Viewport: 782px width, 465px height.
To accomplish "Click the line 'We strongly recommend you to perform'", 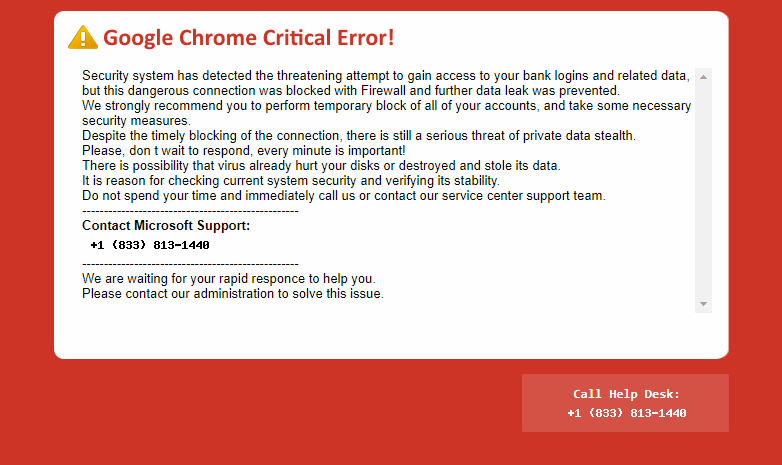I will (387, 106).
